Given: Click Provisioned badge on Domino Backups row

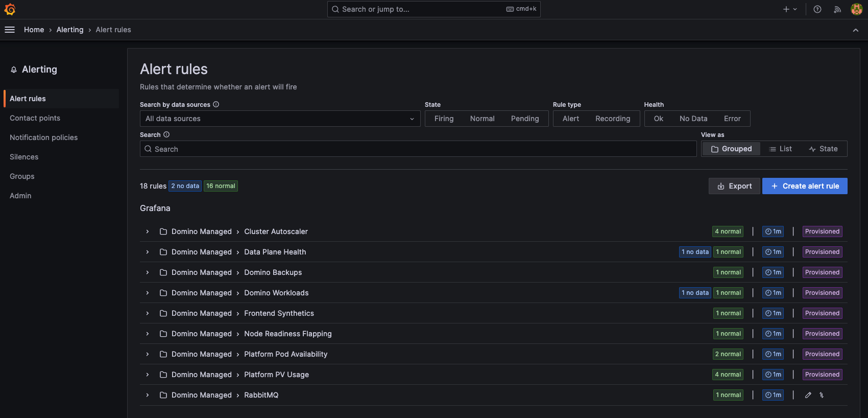Looking at the screenshot, I should 822,272.
